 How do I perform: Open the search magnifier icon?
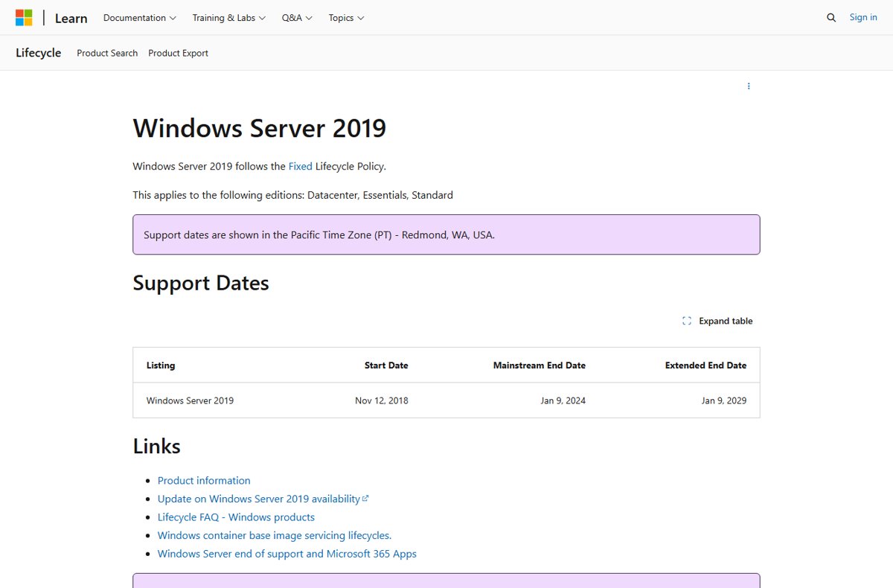[x=831, y=18]
